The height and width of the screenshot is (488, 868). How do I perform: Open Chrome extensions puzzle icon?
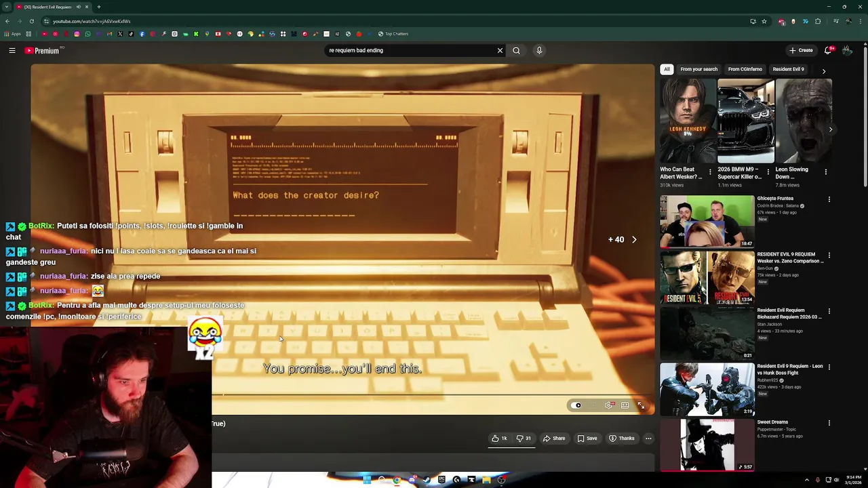[x=818, y=21]
